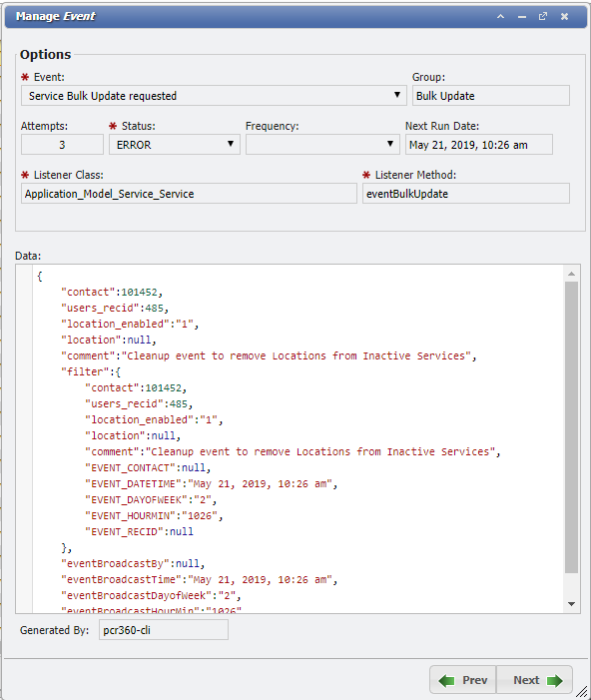Click the opening brace line in Data editor

[x=40, y=277]
